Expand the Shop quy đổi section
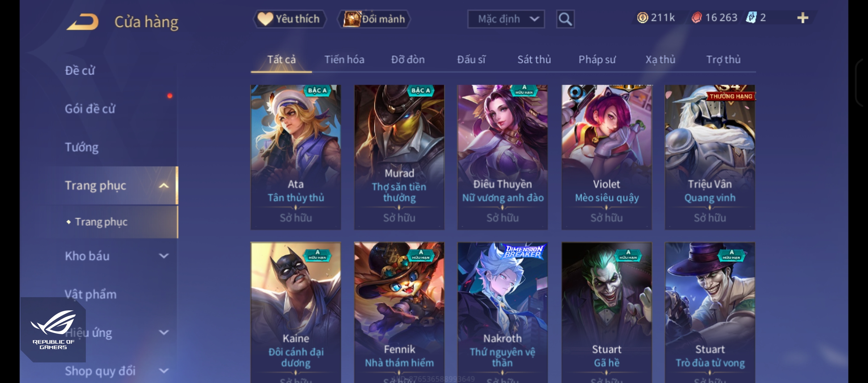 coord(164,371)
